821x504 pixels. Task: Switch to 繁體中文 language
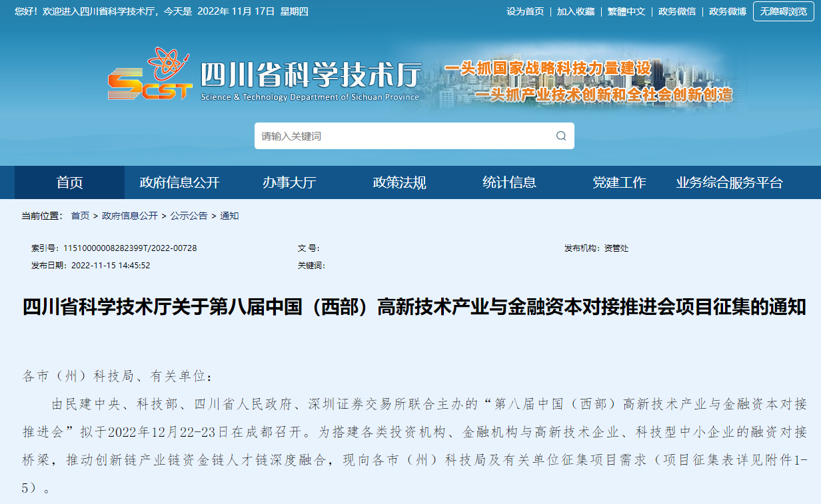(x=626, y=11)
